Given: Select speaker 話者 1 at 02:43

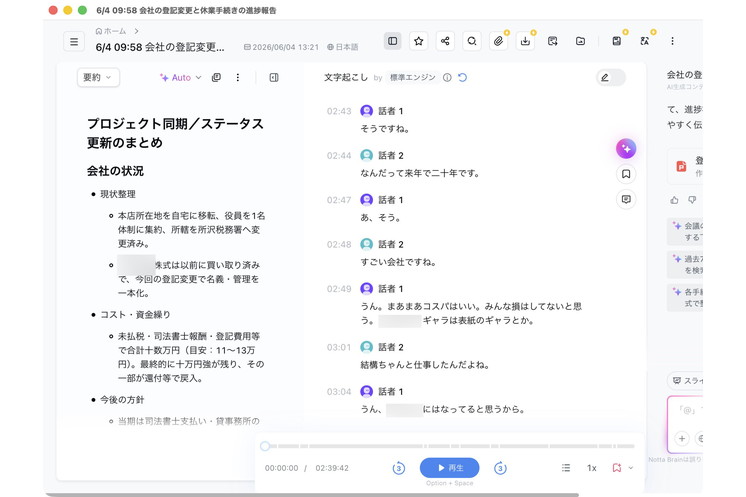Looking at the screenshot, I should (391, 111).
